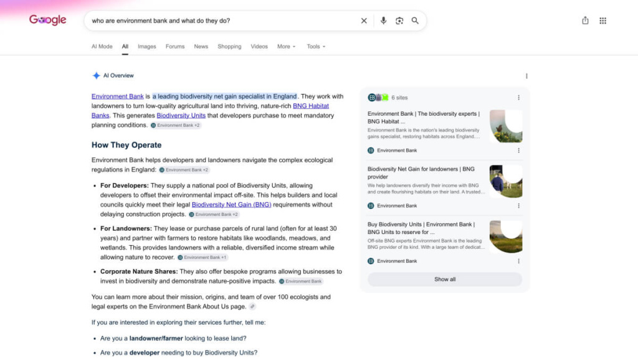Click meadow thumbnail of Buy Biodiversity Units result

click(506, 236)
